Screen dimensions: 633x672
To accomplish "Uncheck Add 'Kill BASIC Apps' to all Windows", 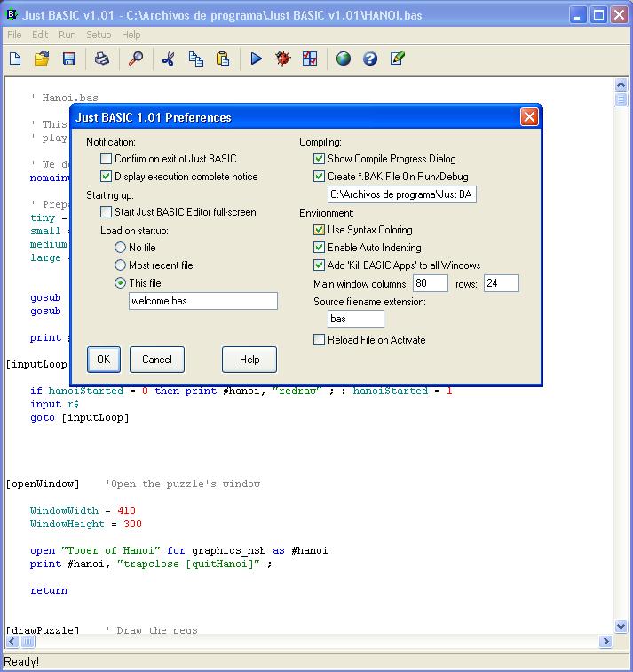I will 319,265.
